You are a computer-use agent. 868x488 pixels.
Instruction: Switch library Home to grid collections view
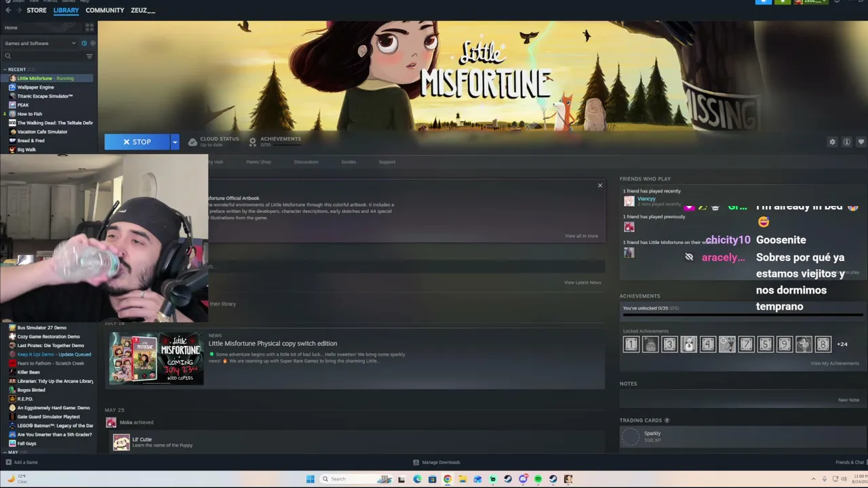pos(89,28)
